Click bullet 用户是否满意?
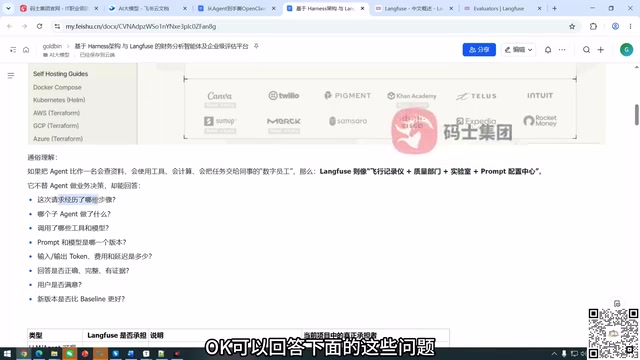Image resolution: width=640 pixels, height=360 pixels. click(x=59, y=285)
